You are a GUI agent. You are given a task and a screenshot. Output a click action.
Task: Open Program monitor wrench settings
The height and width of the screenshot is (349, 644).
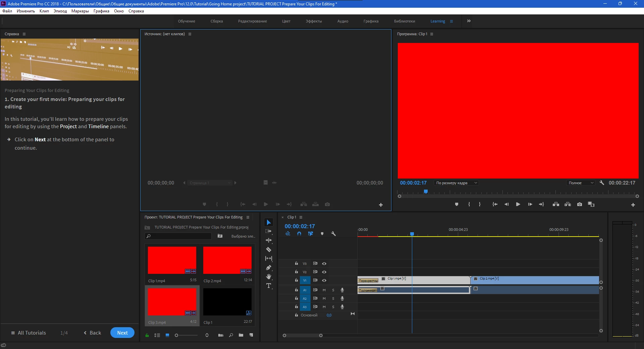[602, 183]
